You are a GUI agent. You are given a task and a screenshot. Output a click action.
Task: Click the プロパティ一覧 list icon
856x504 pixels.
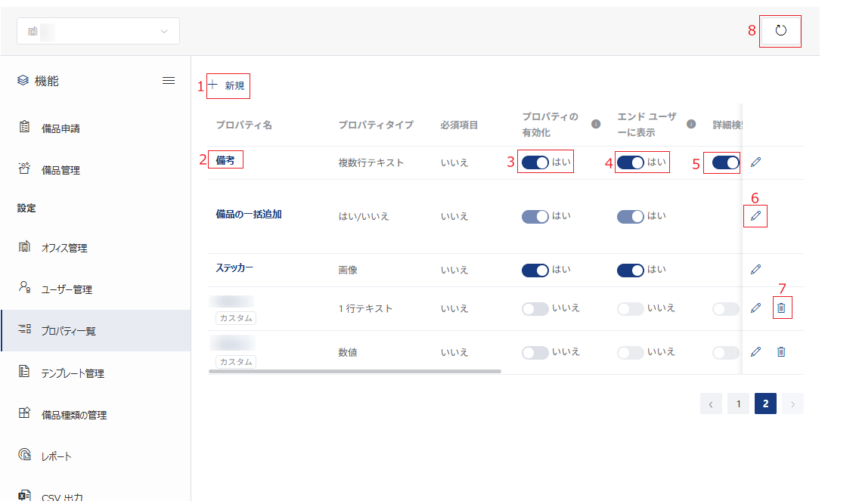tap(24, 329)
